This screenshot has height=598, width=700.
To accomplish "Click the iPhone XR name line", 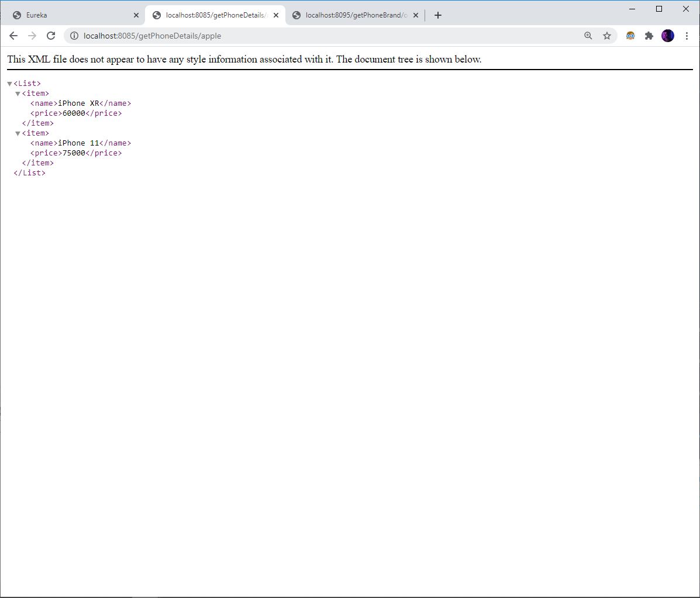I will [81, 103].
